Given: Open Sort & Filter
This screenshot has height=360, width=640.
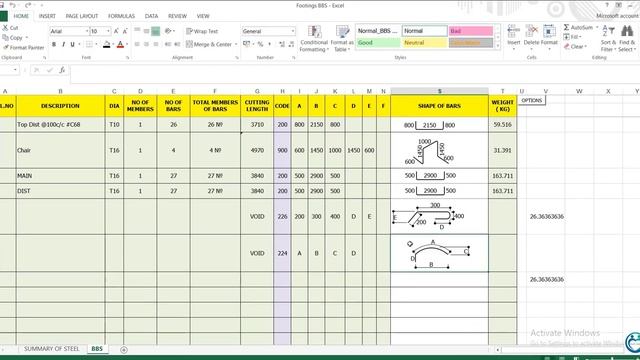Looking at the screenshot, I should 608,38.
